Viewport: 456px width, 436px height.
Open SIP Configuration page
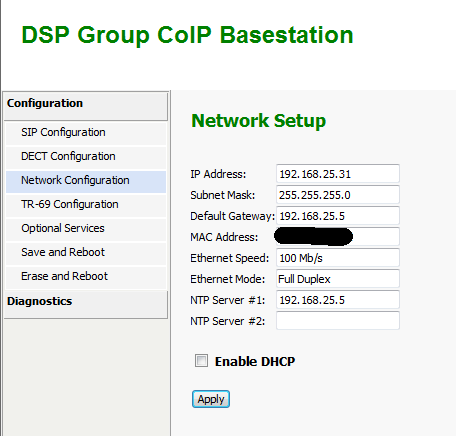point(86,133)
